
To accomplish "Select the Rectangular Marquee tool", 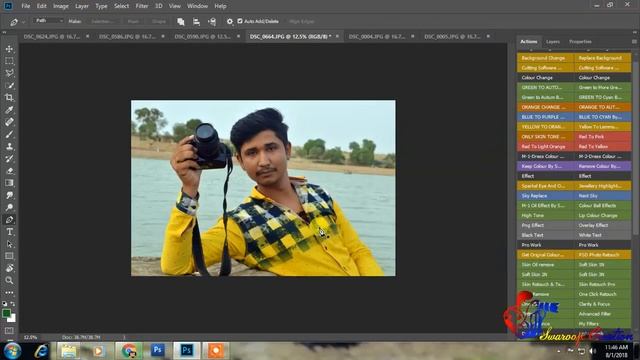I will click(9, 61).
